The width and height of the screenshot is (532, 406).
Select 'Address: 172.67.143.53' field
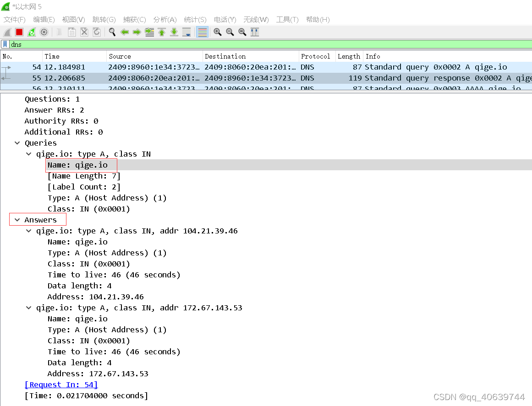(98, 374)
